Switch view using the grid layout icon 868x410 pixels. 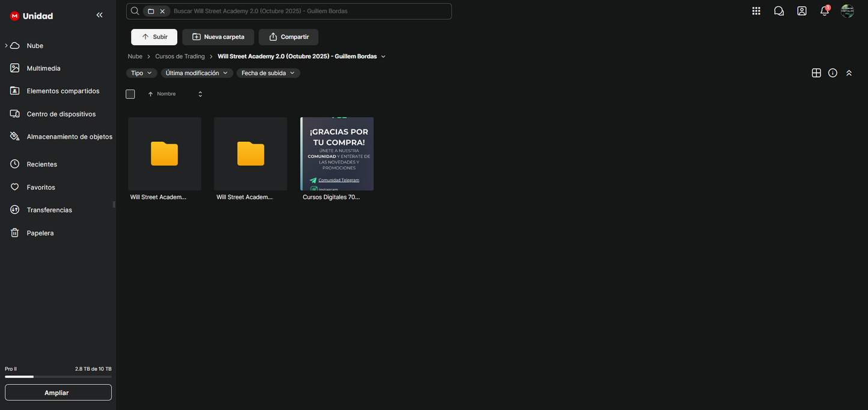point(816,73)
